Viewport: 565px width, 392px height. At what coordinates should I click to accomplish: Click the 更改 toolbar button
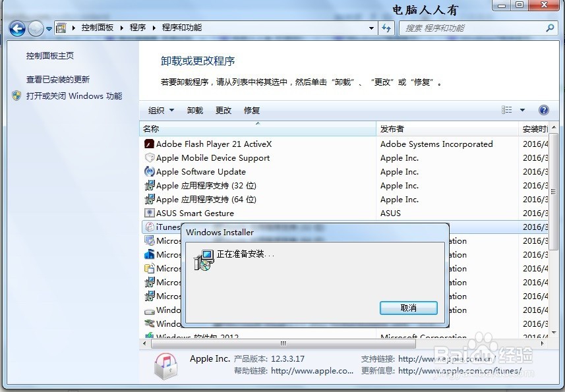(x=223, y=110)
